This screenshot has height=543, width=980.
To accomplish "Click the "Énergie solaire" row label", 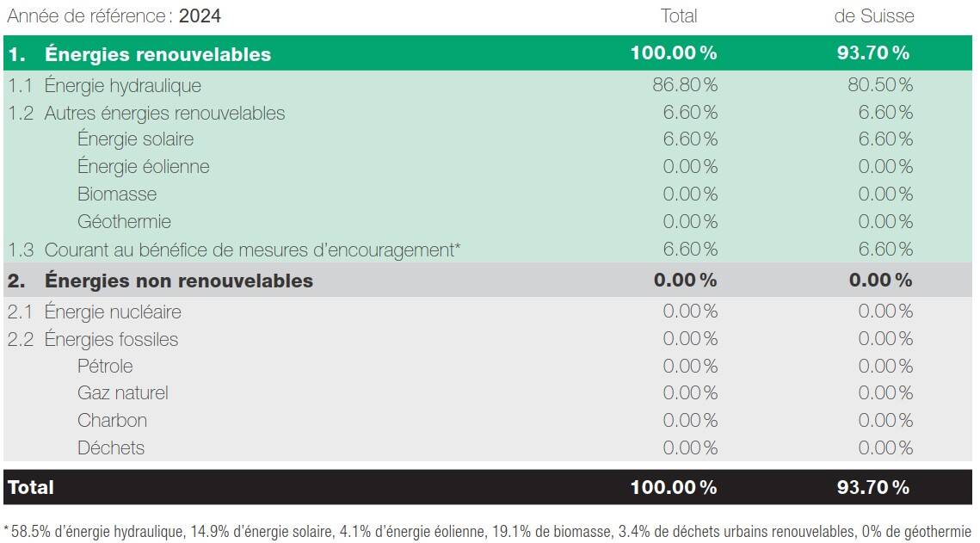I will (x=135, y=139).
